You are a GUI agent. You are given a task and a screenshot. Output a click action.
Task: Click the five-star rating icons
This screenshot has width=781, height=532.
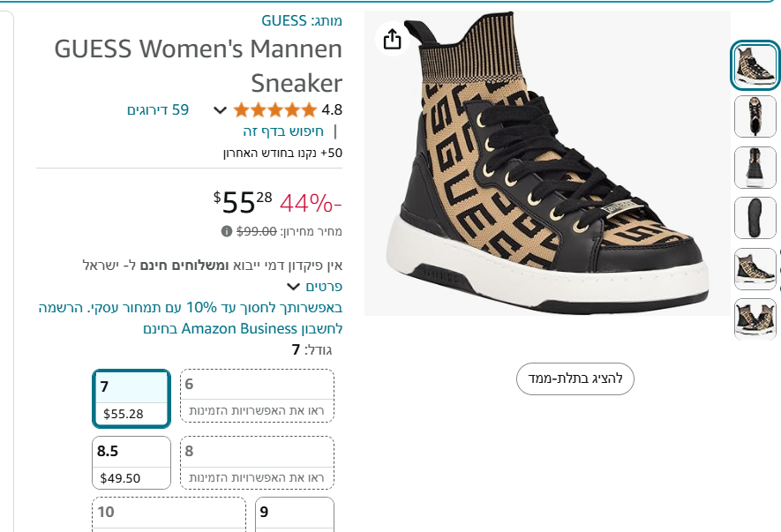click(274, 110)
